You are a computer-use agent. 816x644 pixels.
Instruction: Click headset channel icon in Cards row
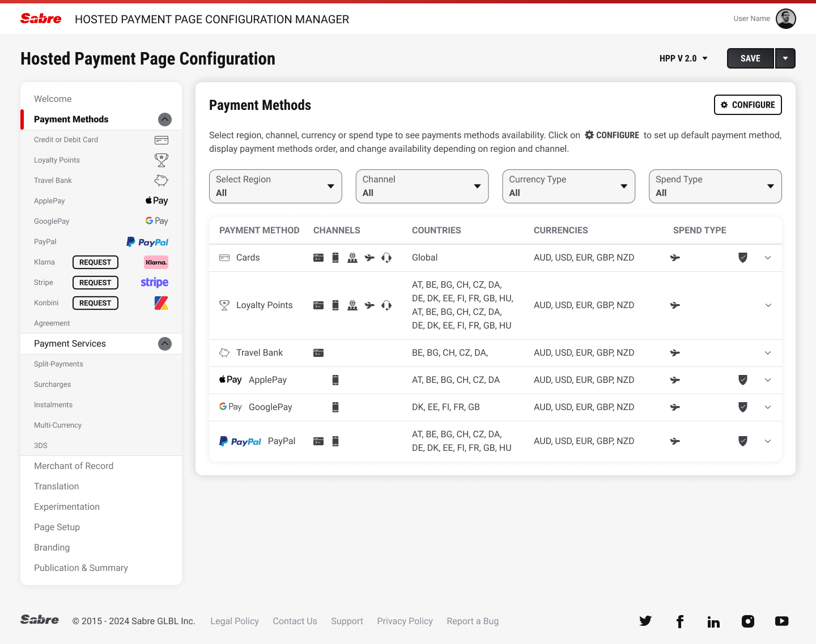click(386, 258)
